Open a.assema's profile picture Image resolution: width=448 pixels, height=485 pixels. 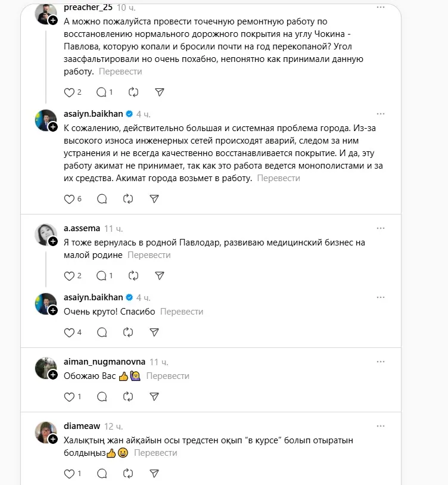point(46,234)
